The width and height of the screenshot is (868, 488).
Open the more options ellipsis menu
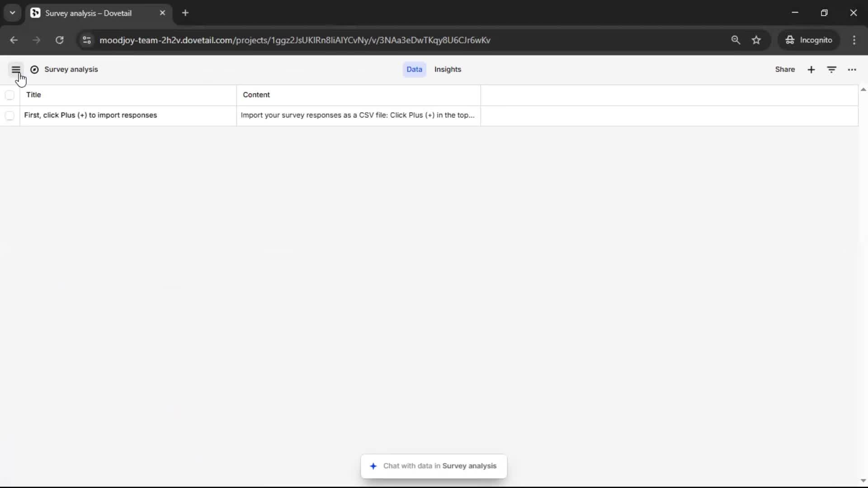[x=852, y=70]
